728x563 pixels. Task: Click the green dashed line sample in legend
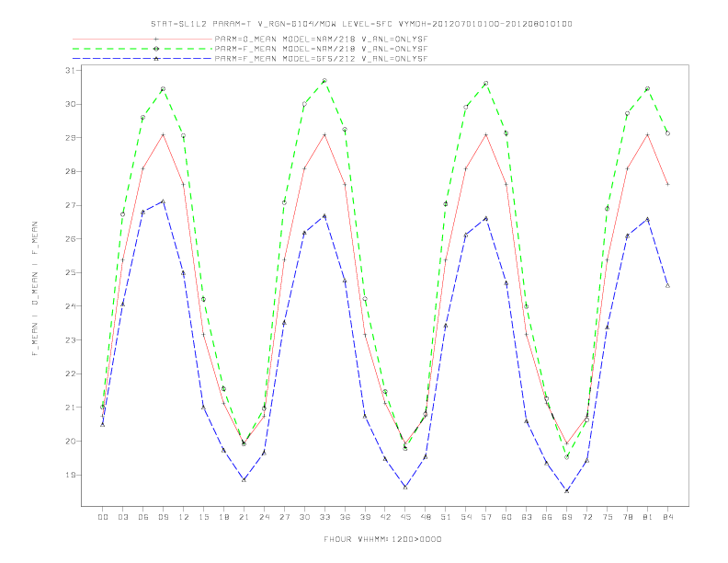click(142, 49)
